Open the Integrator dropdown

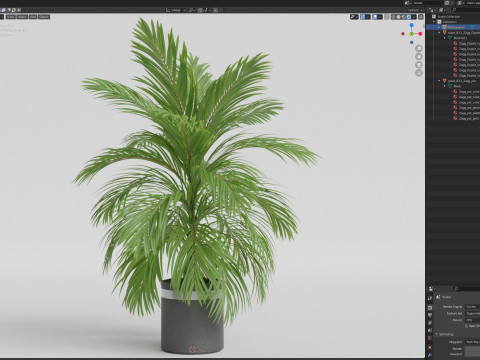[473, 342]
